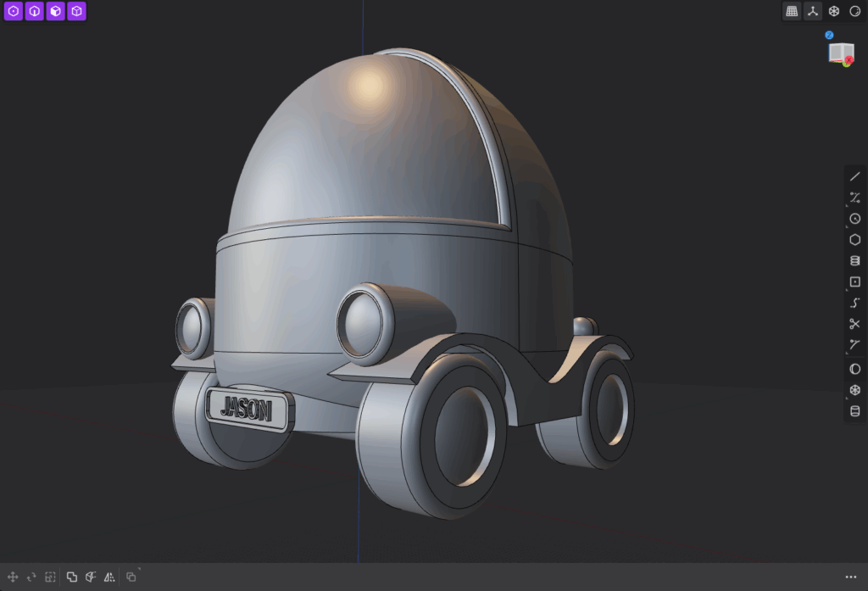
Task: Open the three-dot more options menu
Action: pyautogui.click(x=851, y=577)
